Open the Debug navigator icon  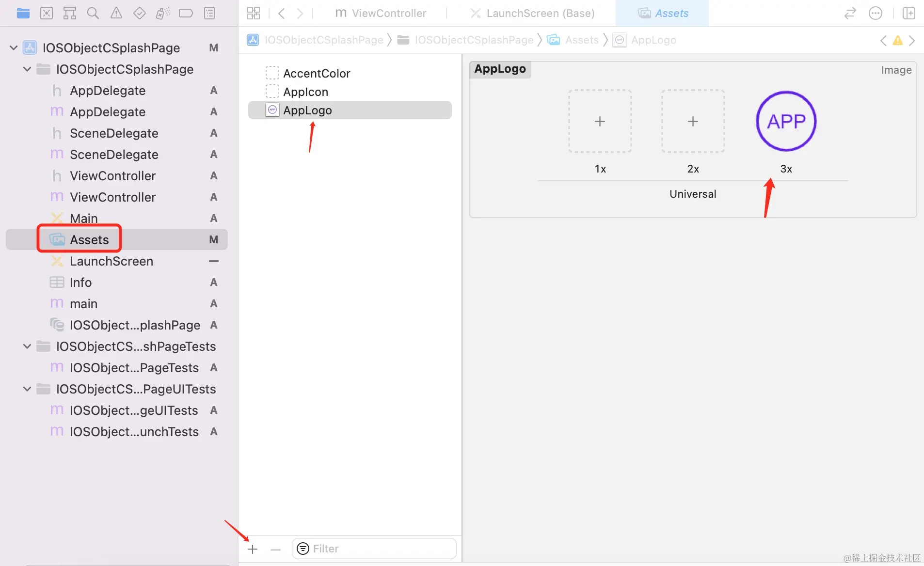(163, 13)
